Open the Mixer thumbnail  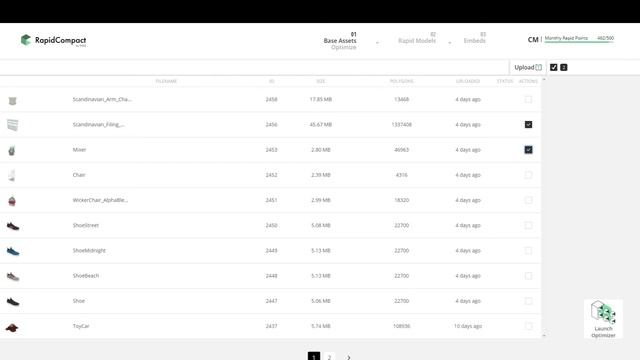[x=11, y=151]
